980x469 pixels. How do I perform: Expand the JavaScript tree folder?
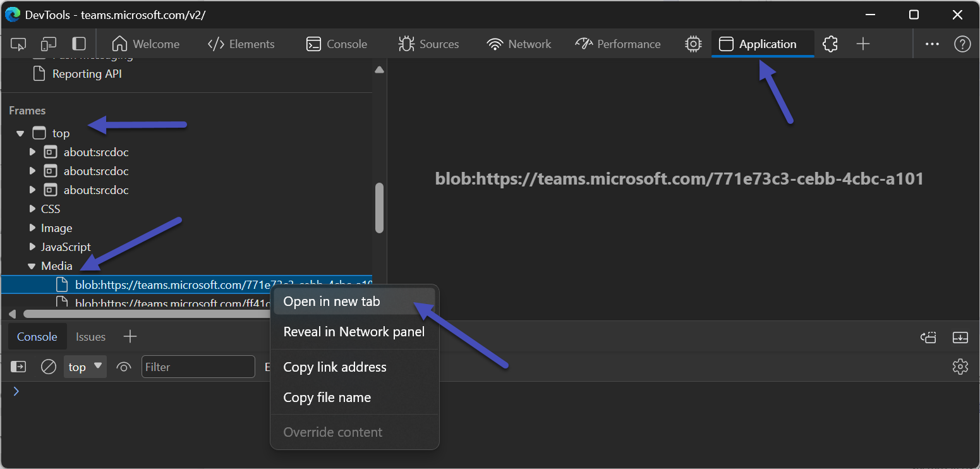32,247
